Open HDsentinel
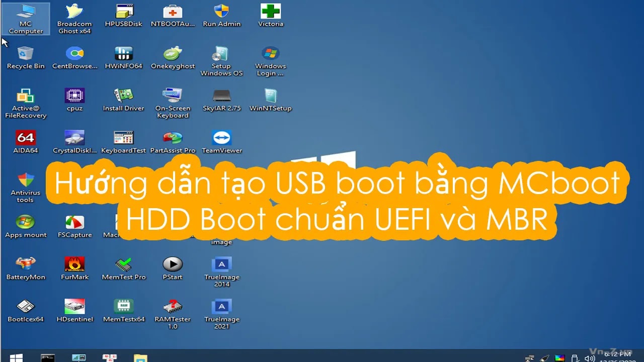Screen dimensions: 644x362 (x=74, y=311)
